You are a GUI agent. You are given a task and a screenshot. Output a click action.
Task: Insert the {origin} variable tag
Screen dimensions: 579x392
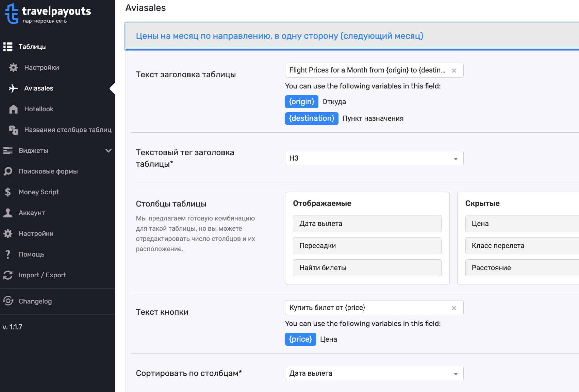click(x=301, y=102)
